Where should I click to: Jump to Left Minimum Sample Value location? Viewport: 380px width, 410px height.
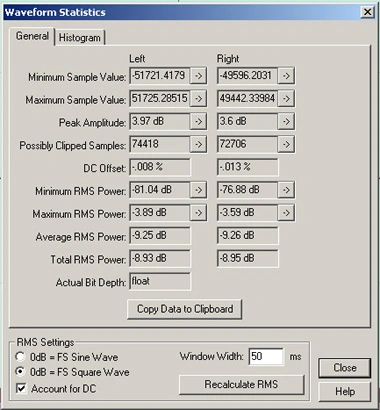click(x=198, y=76)
